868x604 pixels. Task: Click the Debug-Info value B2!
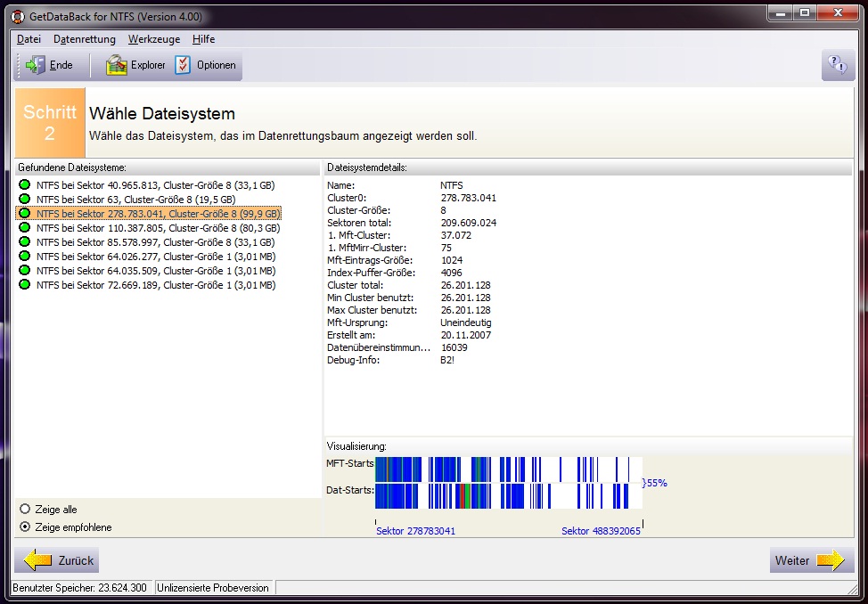[x=447, y=360]
